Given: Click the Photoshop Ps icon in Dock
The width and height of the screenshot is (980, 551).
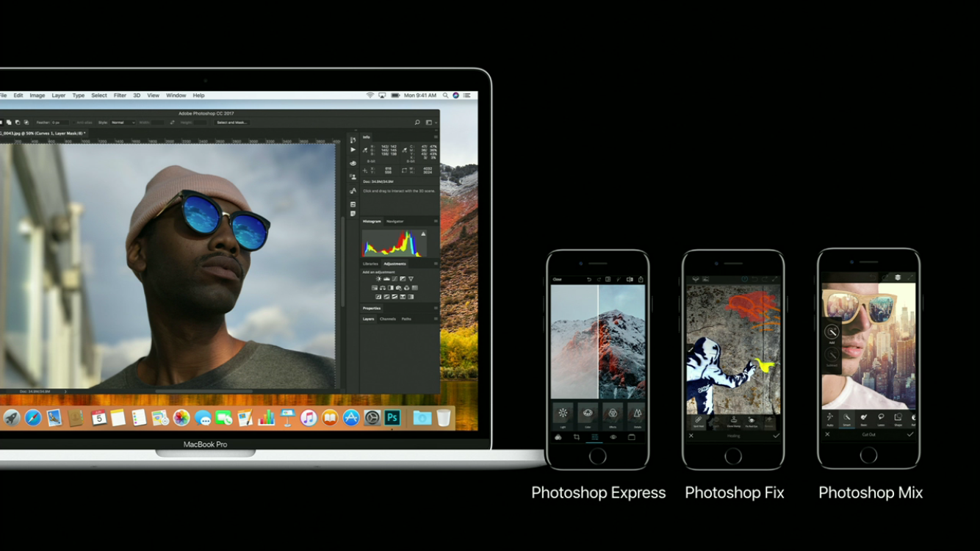Looking at the screenshot, I should point(393,418).
